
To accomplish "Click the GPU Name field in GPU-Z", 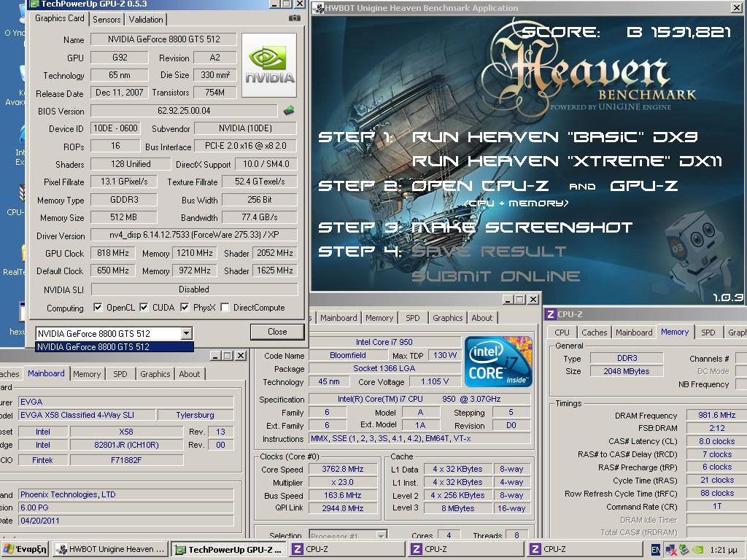I will (x=164, y=39).
